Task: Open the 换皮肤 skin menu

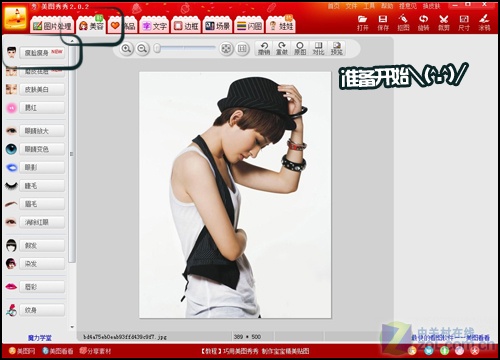Action: coord(431,6)
